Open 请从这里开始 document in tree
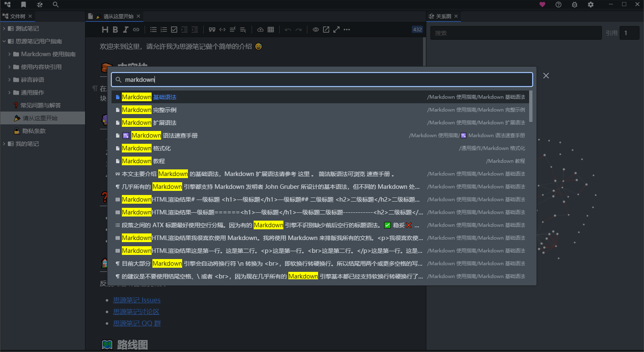644x352 pixels. pos(43,118)
